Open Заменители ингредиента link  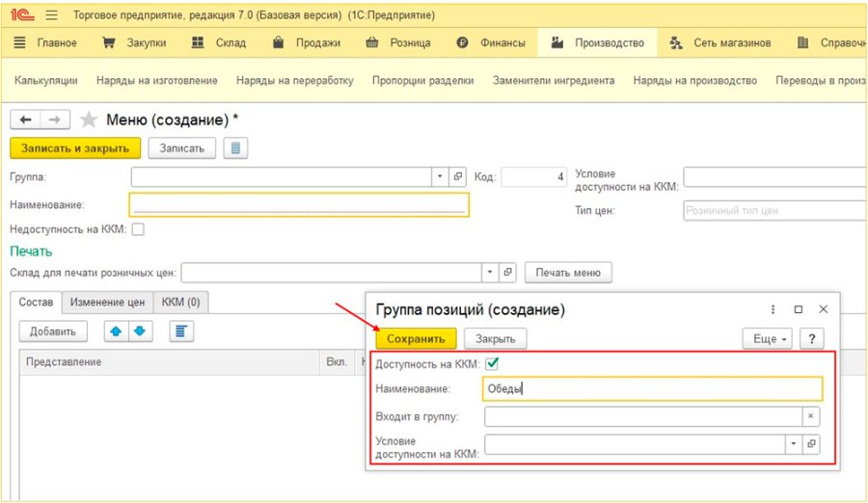[x=554, y=80]
